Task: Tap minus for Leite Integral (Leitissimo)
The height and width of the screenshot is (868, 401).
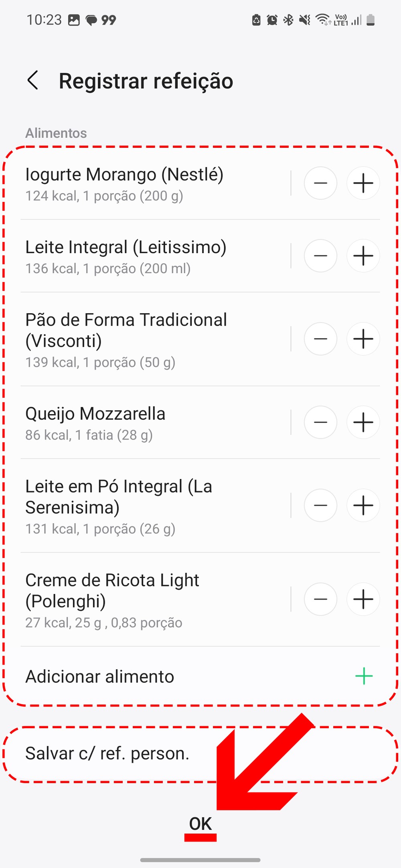Action: tap(320, 256)
